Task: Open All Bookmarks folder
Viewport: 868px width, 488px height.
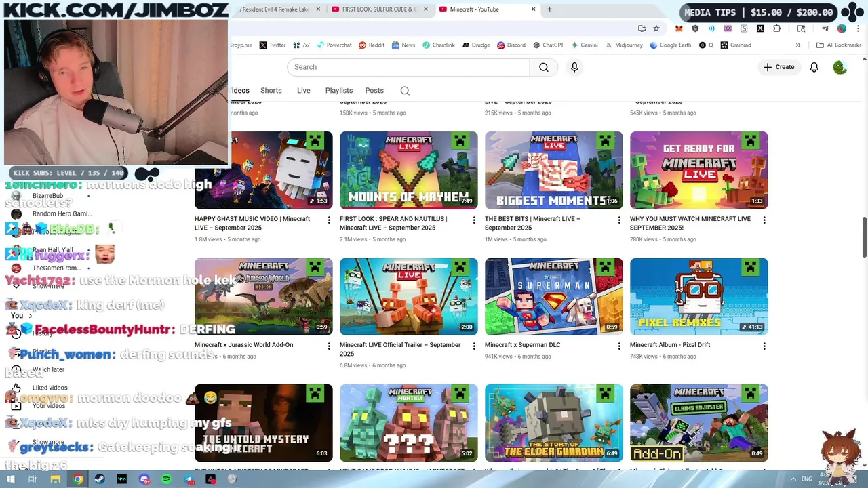Action: tap(839, 45)
